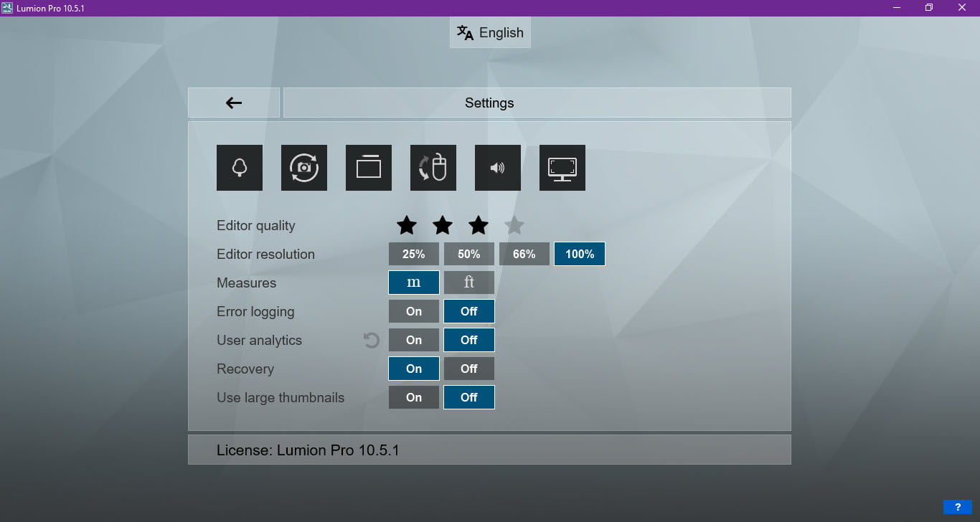Go back using the left arrow

click(234, 103)
